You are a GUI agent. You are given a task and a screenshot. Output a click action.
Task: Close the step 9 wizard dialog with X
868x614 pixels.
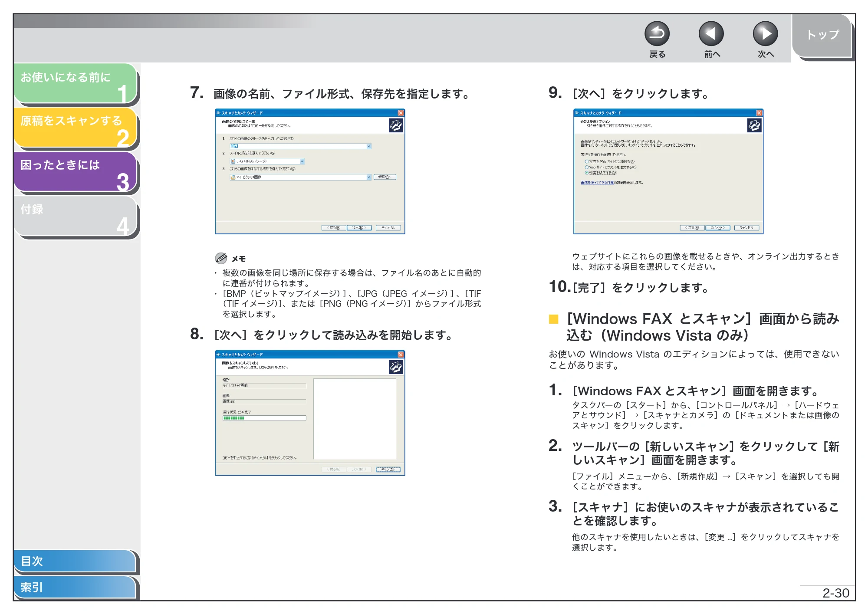(759, 113)
